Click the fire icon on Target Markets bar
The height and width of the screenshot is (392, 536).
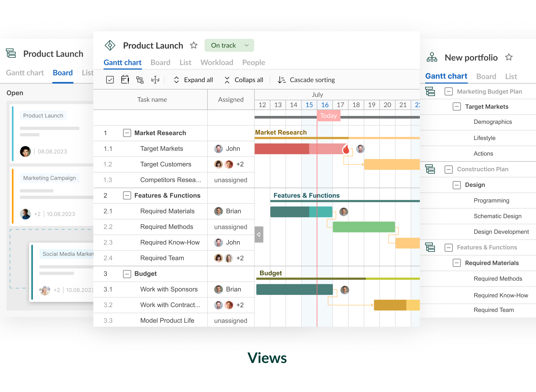346,149
